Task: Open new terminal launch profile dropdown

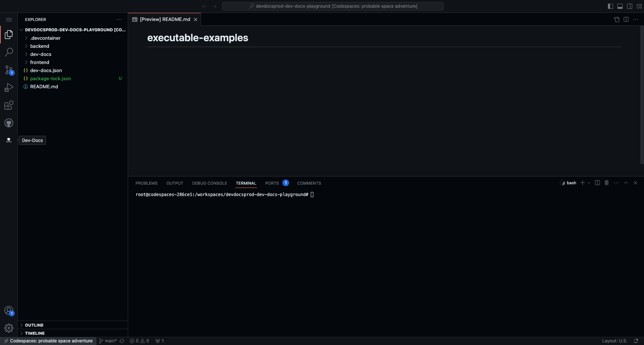Action: point(589,183)
